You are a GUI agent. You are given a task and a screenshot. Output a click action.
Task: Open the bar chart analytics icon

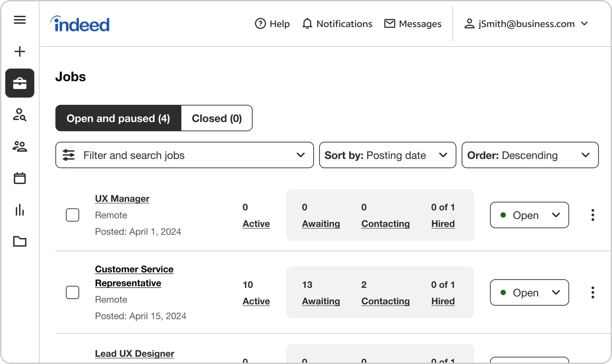pyautogui.click(x=20, y=210)
